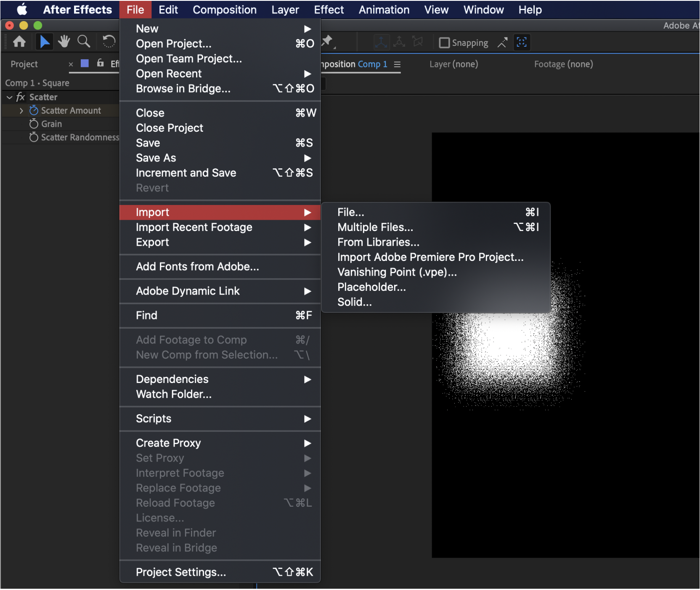Image resolution: width=700 pixels, height=590 pixels.
Task: Open the Composition menu
Action: 225,9
